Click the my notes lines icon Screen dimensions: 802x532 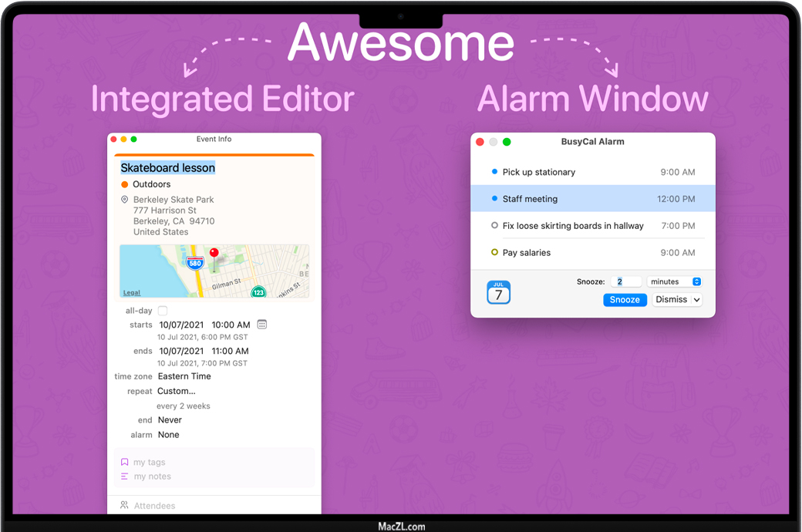point(124,476)
